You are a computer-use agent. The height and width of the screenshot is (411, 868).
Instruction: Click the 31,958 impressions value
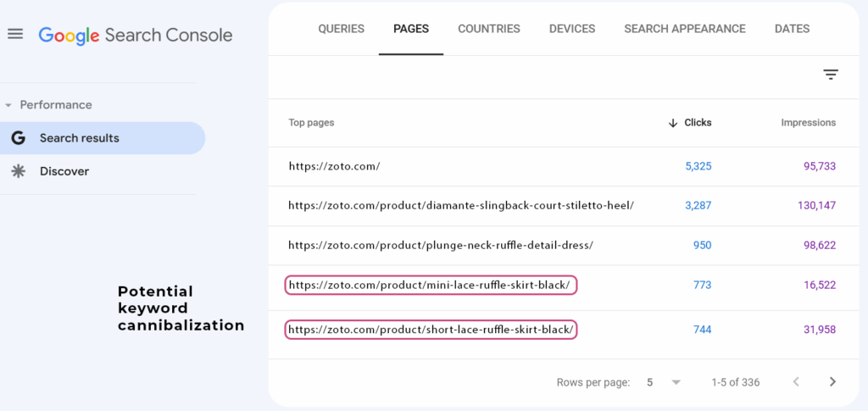(x=820, y=330)
